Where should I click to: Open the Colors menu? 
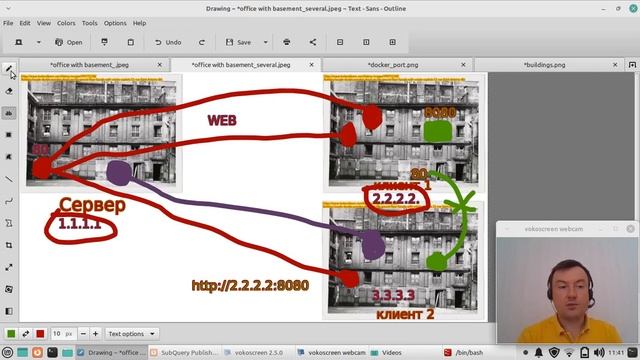[66, 23]
